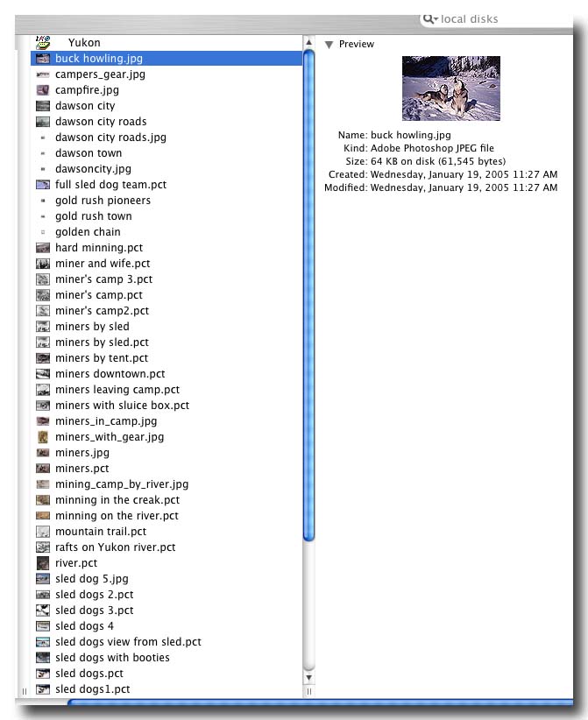Click the Yukon folder icon
This screenshot has width=588, height=720.
(43, 42)
